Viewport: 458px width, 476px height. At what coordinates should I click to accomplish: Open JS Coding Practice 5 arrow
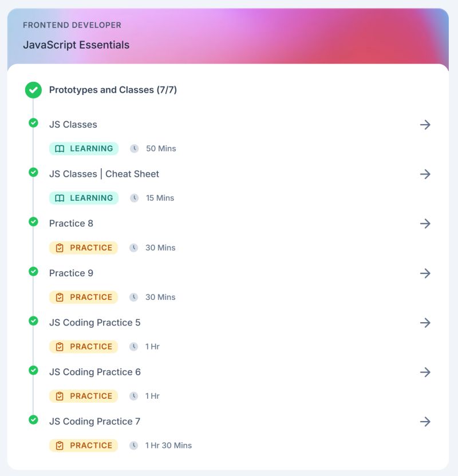tap(425, 323)
